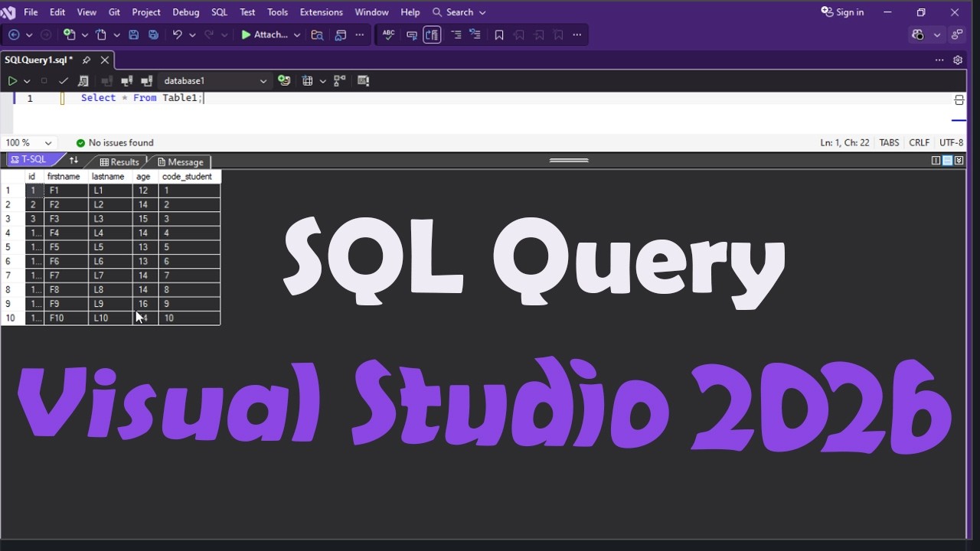This screenshot has width=980, height=551.
Task: Click the Connect icon in SQL toolbar
Action: (107, 80)
